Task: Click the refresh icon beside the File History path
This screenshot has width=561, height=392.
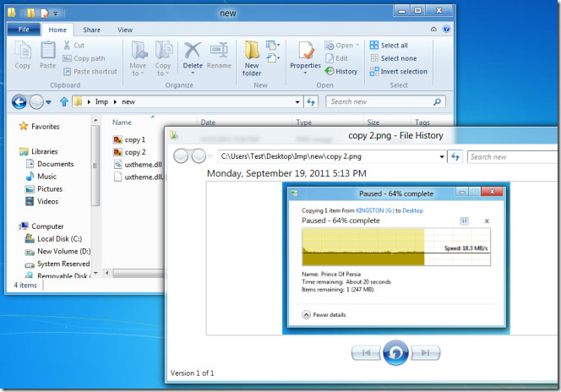Action: point(455,156)
